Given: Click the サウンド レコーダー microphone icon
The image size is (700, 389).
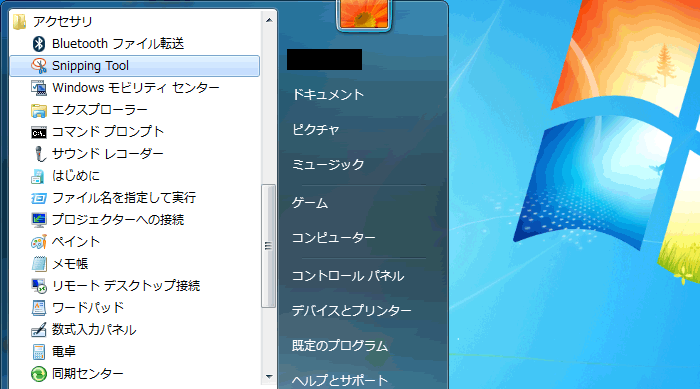Looking at the screenshot, I should pos(40,154).
